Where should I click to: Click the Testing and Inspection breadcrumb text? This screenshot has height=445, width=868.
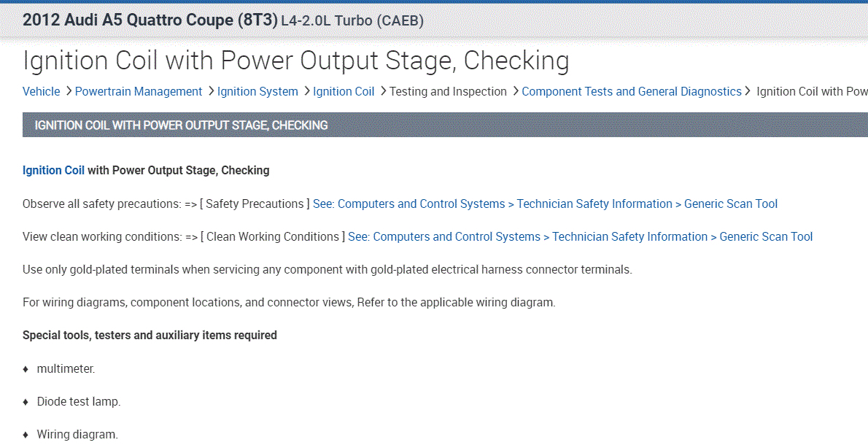click(x=448, y=92)
